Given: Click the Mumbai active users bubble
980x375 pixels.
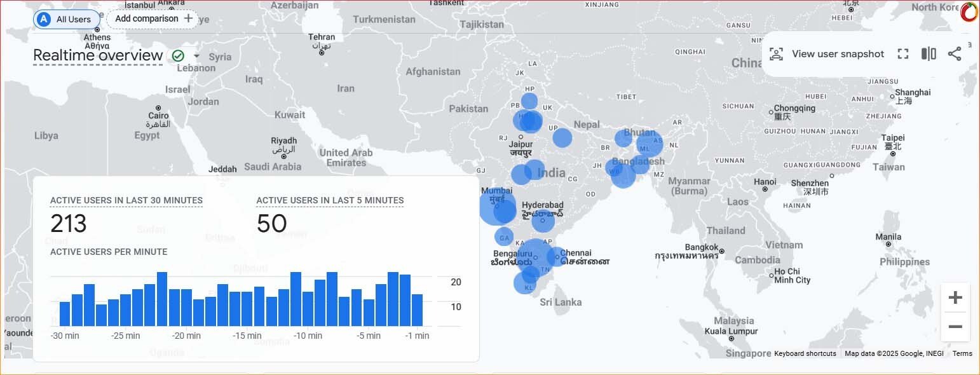Looking at the screenshot, I should coord(496,207).
